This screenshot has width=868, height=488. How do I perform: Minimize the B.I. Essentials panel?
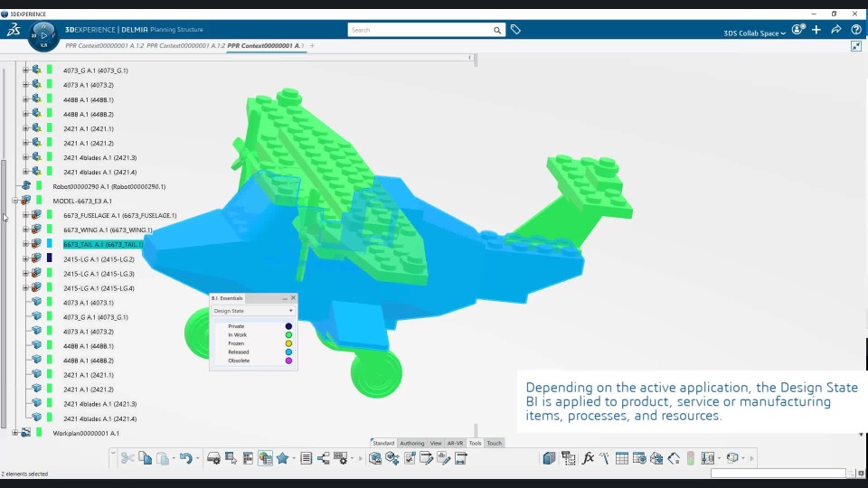(285, 298)
